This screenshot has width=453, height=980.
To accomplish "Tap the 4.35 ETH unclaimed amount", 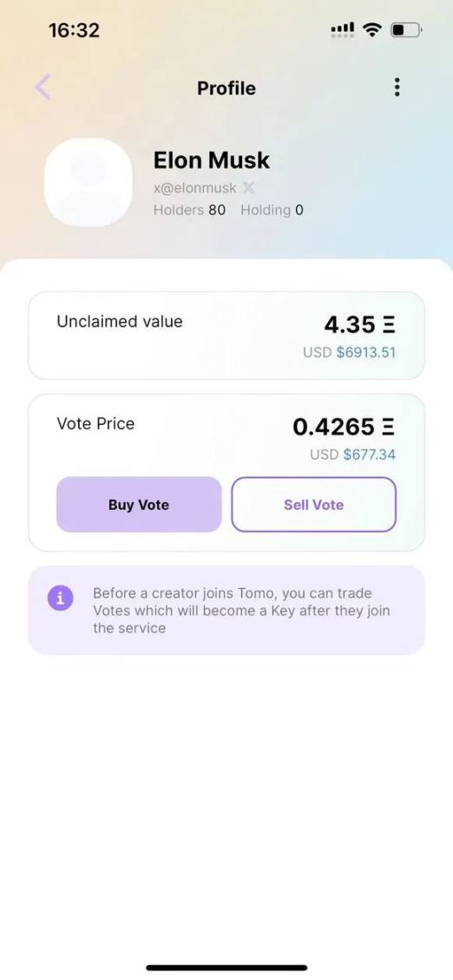I will tap(360, 324).
